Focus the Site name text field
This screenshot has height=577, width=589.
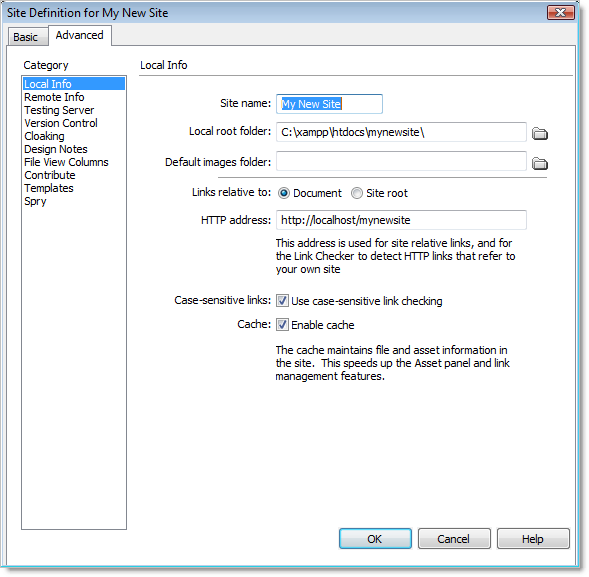(329, 104)
